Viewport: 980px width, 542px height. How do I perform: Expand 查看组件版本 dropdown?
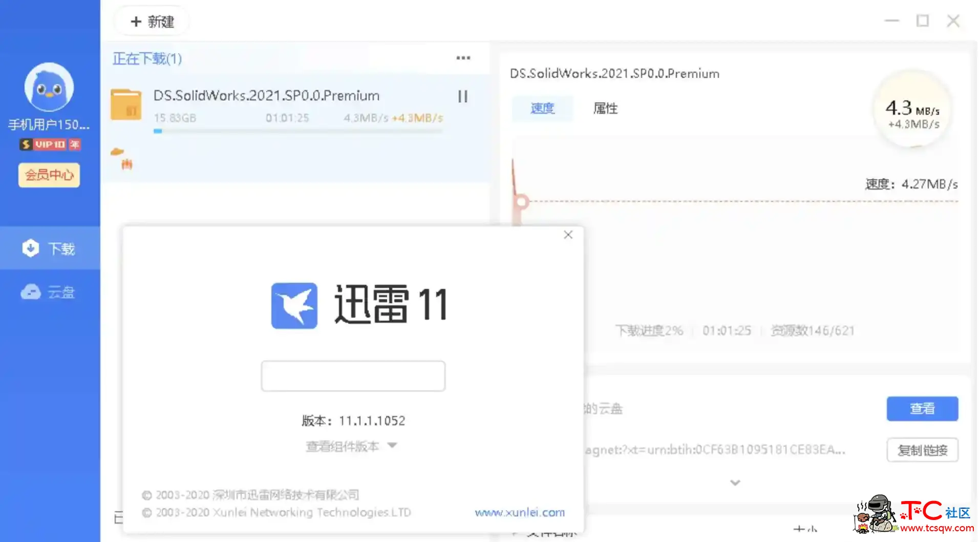(351, 446)
